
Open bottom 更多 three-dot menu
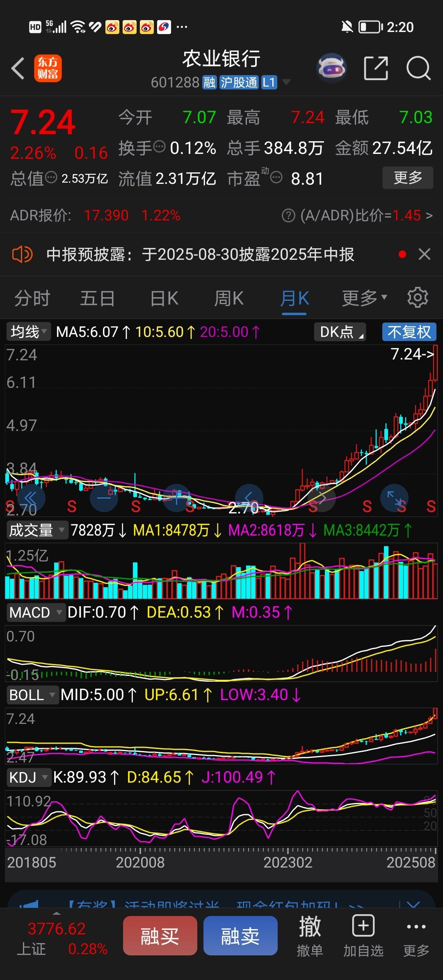click(416, 936)
